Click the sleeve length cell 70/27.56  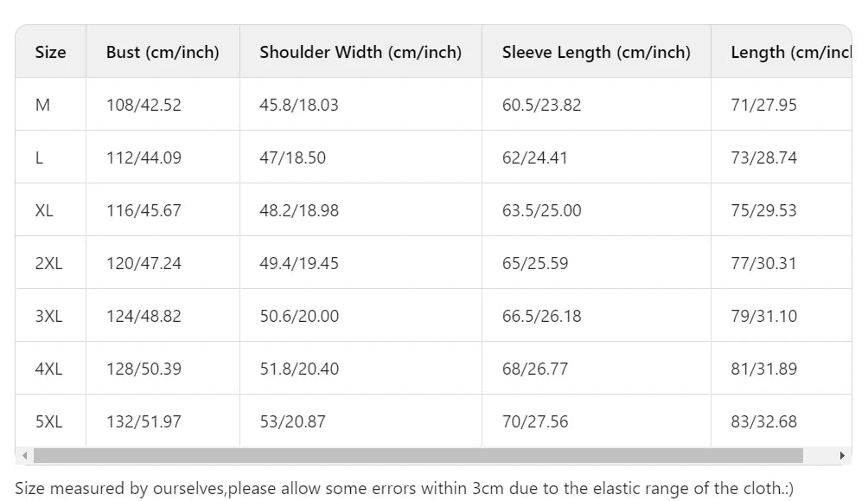tap(535, 421)
